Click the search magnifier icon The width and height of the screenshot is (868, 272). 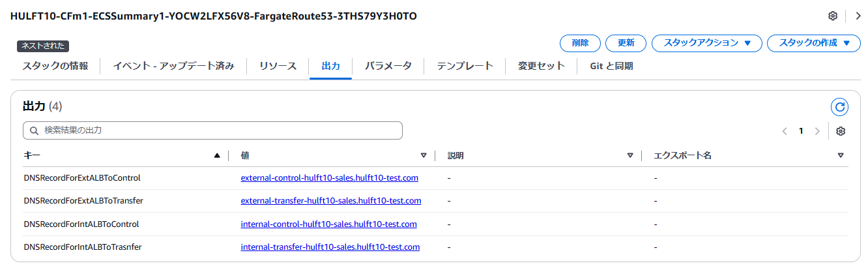[35, 130]
